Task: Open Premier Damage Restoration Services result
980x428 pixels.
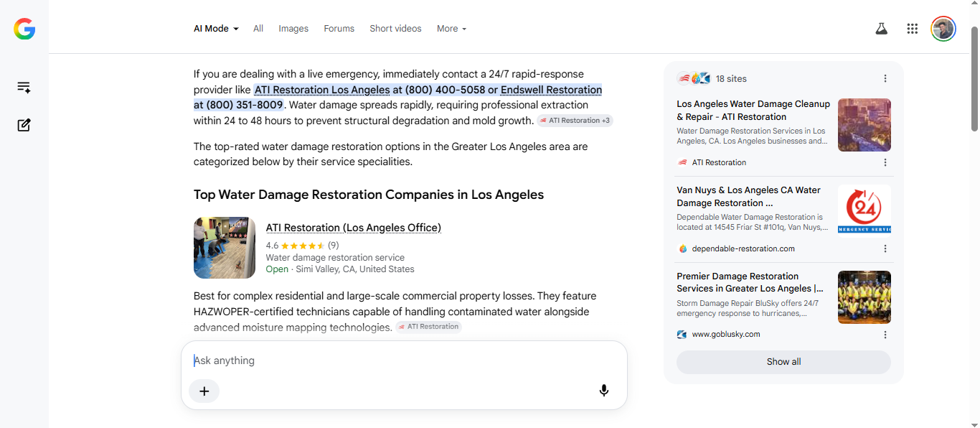Action: (x=750, y=282)
